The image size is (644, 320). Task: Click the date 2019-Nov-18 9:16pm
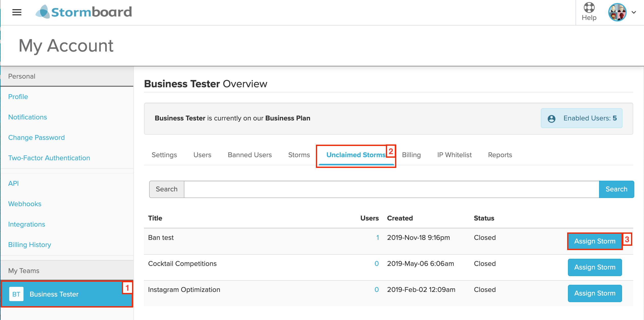point(419,238)
